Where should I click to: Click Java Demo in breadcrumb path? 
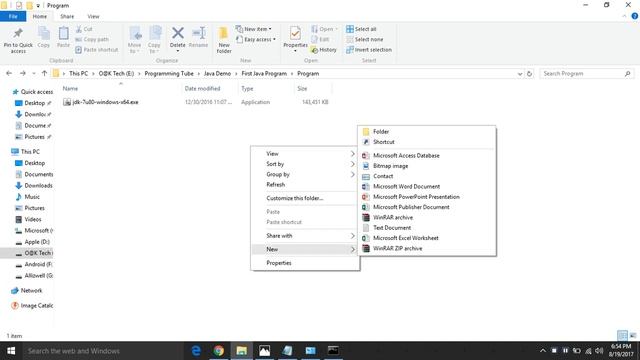(x=218, y=73)
